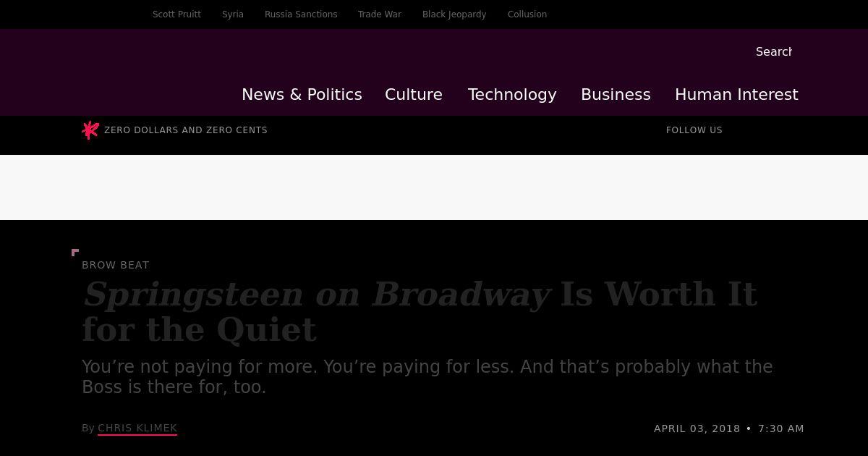868x456 pixels.
Task: Click the Springsteen on Broadway headline
Action: pos(420,312)
